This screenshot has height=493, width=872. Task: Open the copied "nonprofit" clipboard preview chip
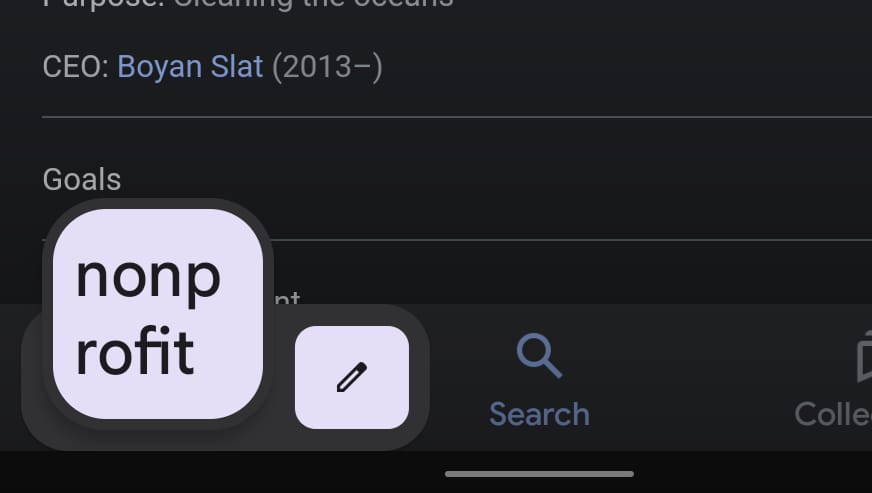[158, 314]
